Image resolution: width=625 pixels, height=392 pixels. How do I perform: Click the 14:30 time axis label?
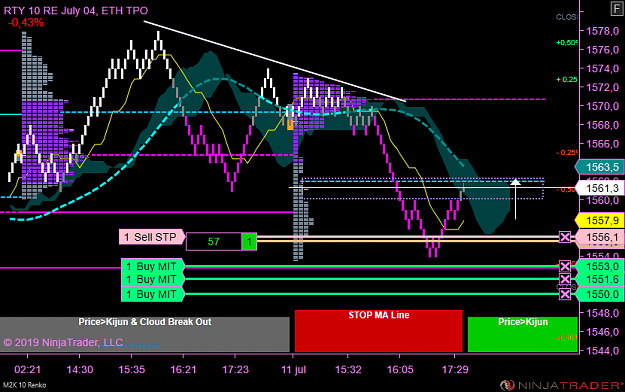pyautogui.click(x=80, y=369)
